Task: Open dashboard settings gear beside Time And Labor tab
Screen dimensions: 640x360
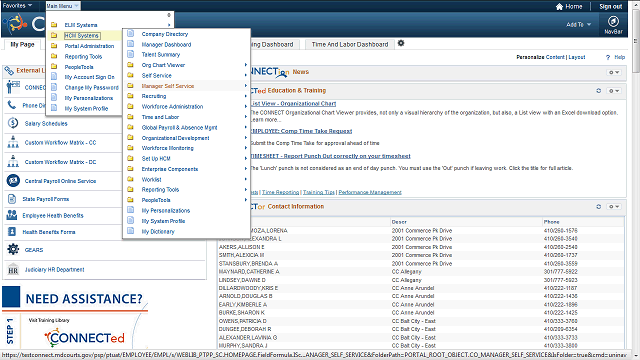Action: pos(401,43)
